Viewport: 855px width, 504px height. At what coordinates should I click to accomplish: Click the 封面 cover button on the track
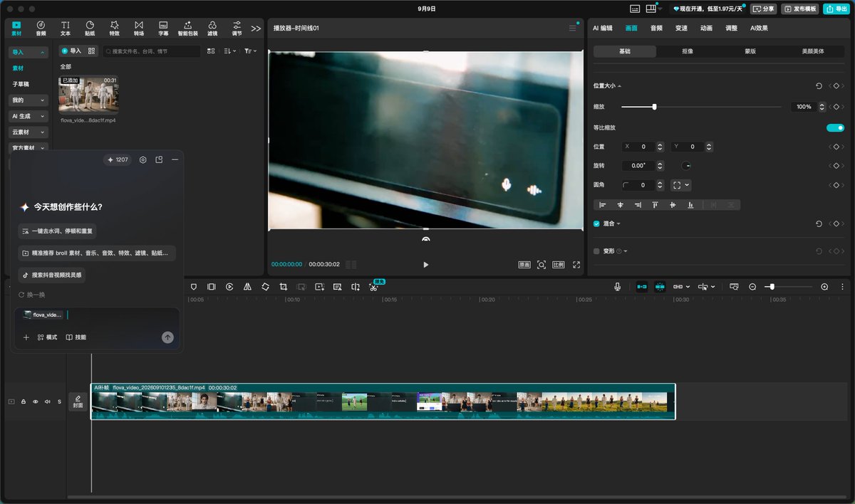click(x=78, y=401)
